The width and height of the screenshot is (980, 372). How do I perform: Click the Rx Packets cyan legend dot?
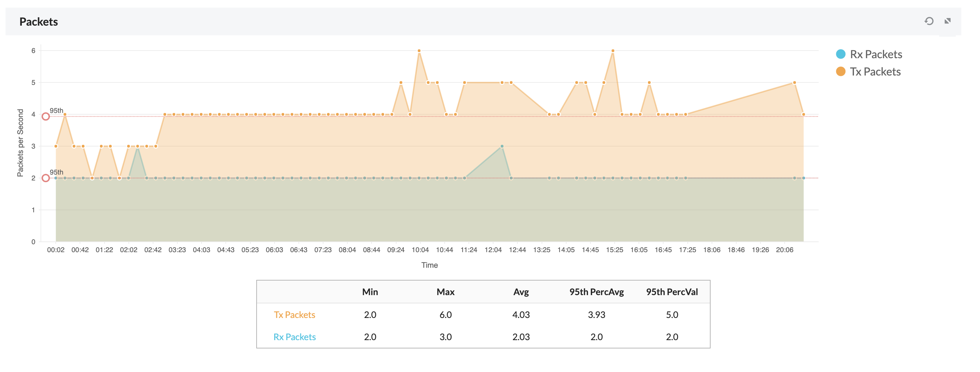840,54
